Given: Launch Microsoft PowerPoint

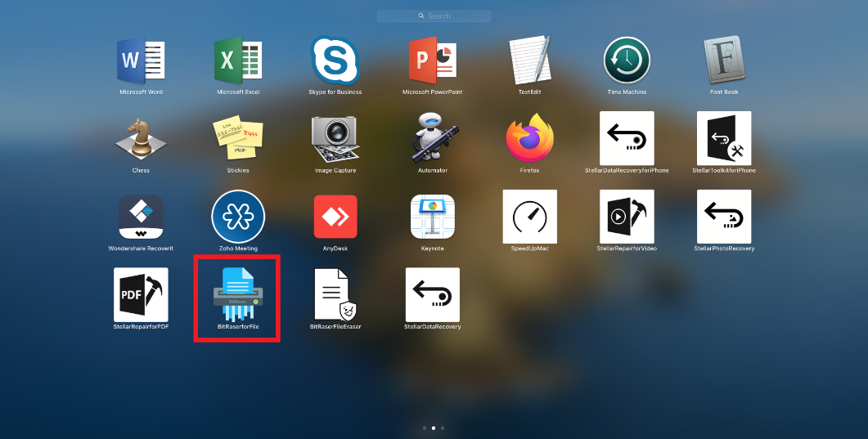Looking at the screenshot, I should [432, 60].
